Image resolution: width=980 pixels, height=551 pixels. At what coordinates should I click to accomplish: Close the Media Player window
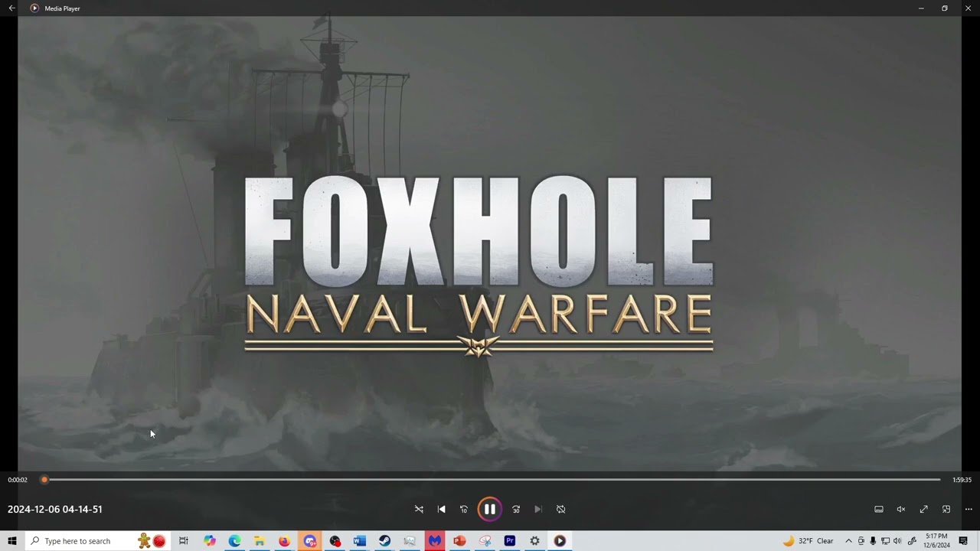click(x=968, y=8)
